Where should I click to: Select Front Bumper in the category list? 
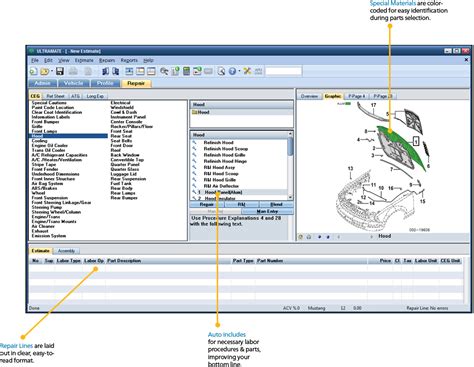[x=45, y=122]
